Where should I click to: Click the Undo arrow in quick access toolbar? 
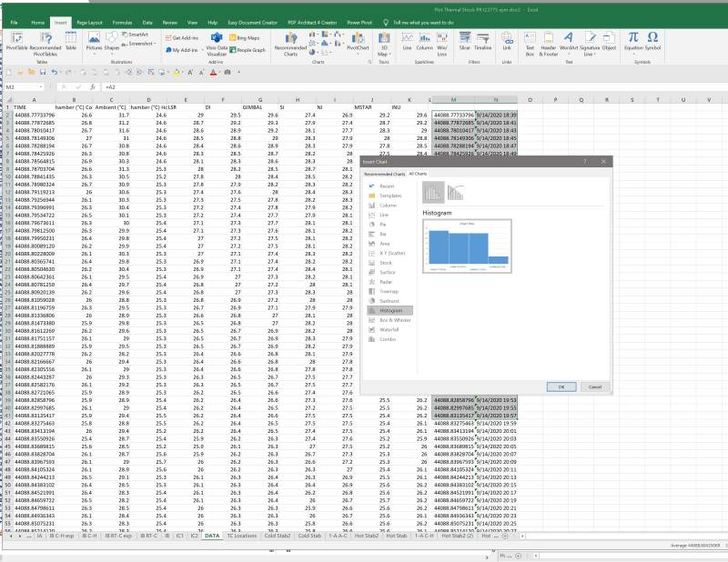55,73
